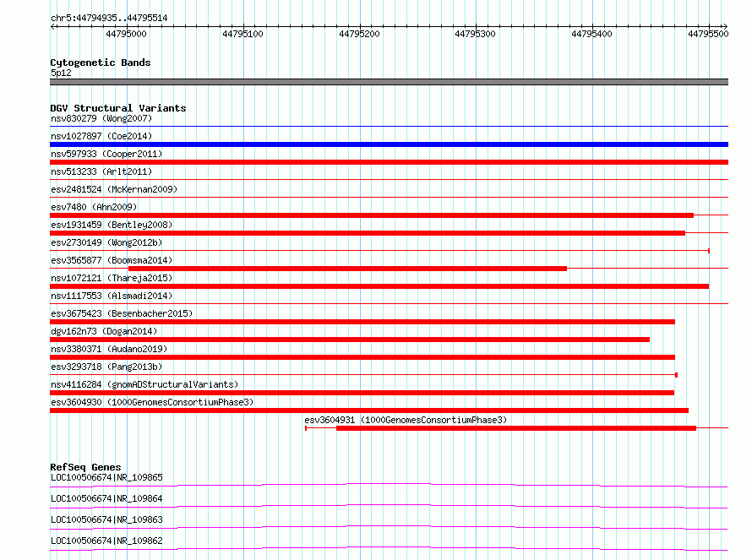Viewport: 752px width, 560px height.
Task: Open variant esv1931459 (Bentley2008) label
Action: pos(112,225)
